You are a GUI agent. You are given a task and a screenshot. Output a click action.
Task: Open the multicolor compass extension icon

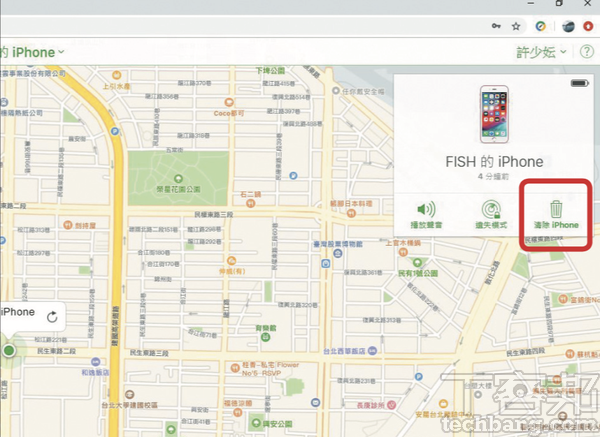tap(541, 26)
